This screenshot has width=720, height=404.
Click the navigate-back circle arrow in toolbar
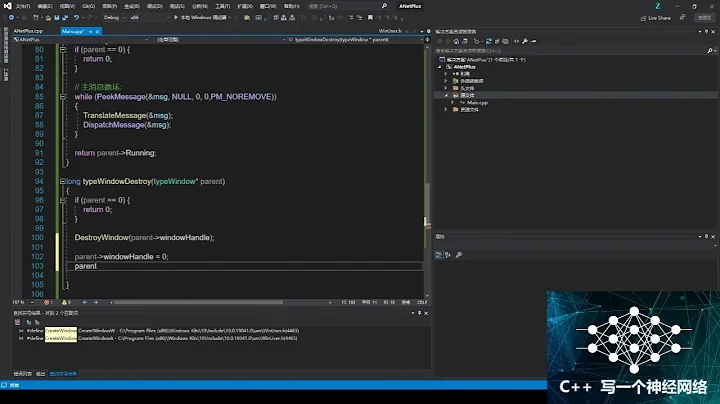[x=11, y=17]
